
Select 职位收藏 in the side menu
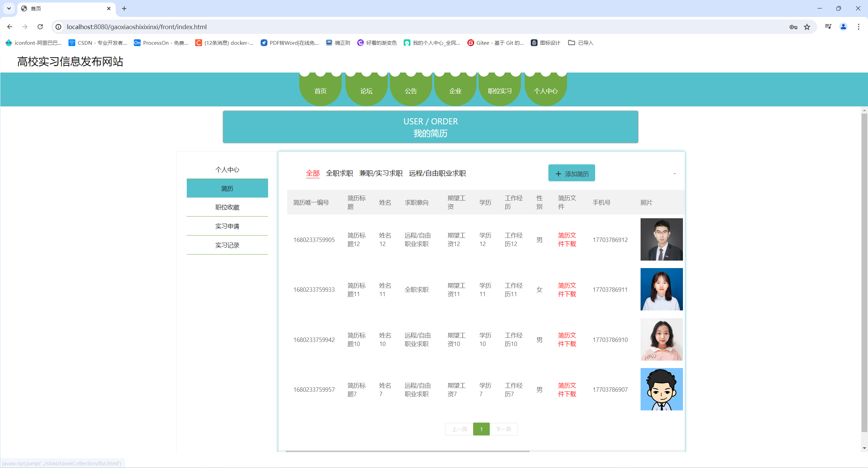point(227,207)
